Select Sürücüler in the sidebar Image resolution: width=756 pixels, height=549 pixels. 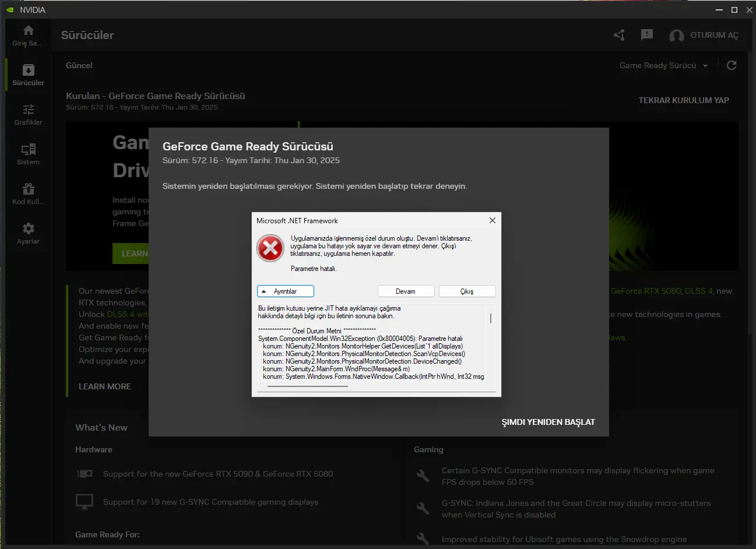28,76
